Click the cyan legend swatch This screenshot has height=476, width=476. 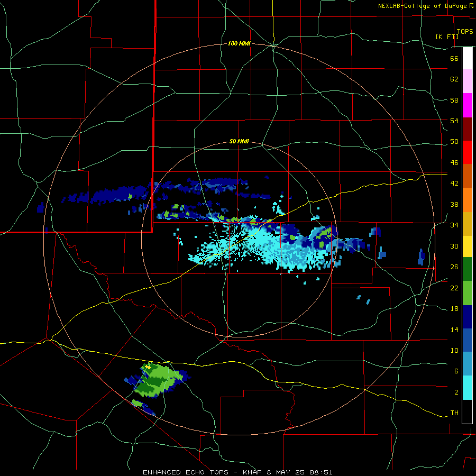tap(467, 388)
